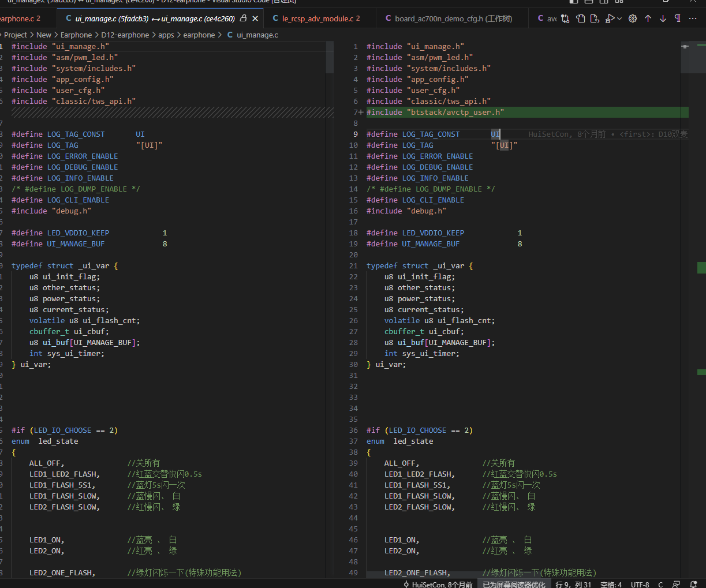This screenshot has width=706, height=588.
Task: Run or debug with the play-bug icon
Action: 610,18
